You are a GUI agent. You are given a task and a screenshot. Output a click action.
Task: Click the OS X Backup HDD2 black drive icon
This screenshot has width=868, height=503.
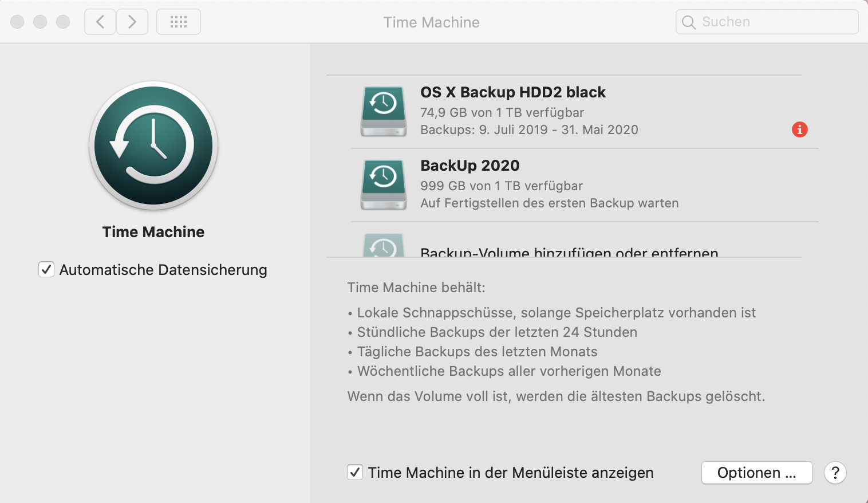(384, 111)
